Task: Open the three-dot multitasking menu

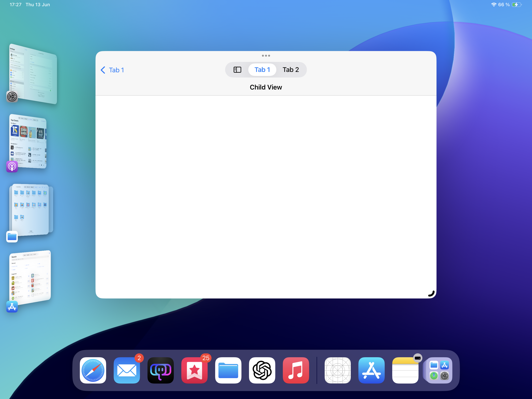Action: [x=266, y=55]
